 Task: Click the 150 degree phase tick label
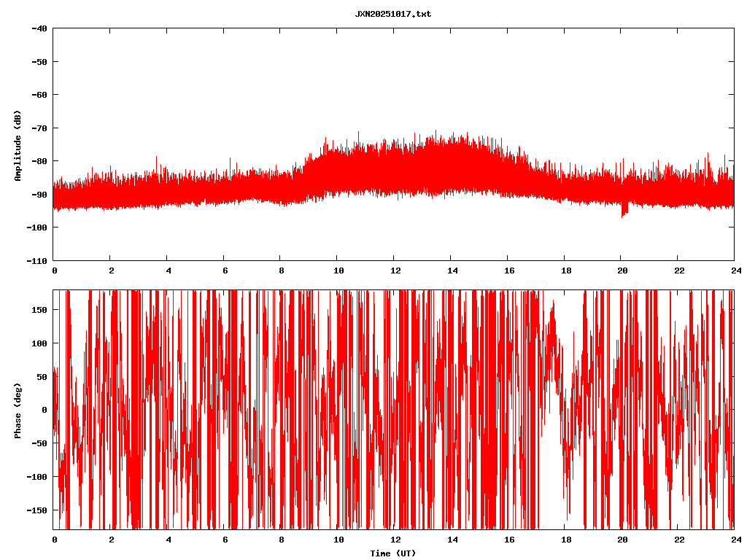40,310
